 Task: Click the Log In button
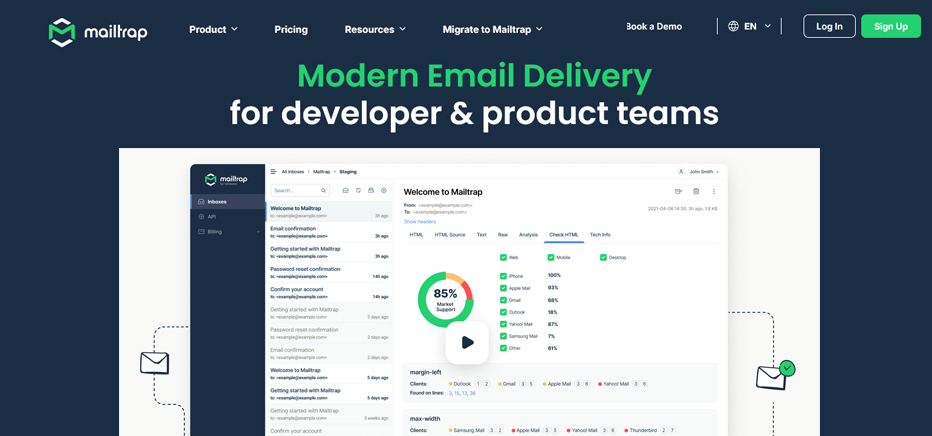pos(829,26)
